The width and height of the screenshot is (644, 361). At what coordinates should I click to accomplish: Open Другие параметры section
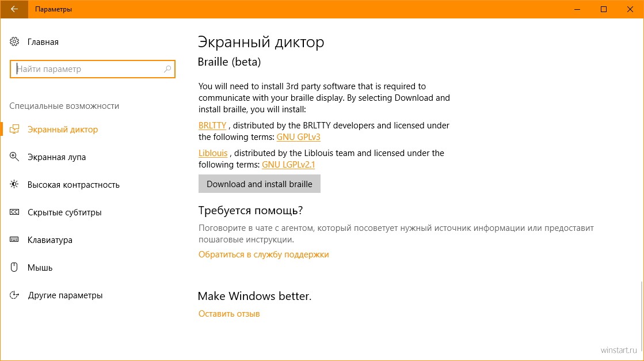[65, 295]
